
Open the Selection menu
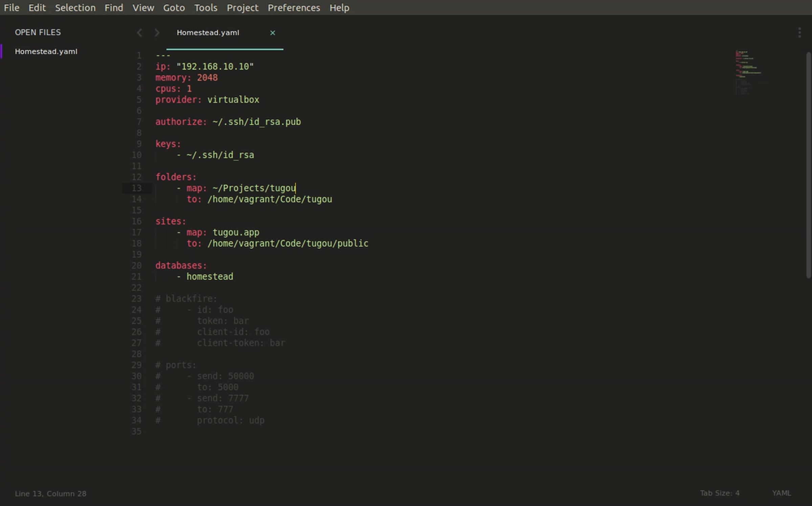click(75, 7)
